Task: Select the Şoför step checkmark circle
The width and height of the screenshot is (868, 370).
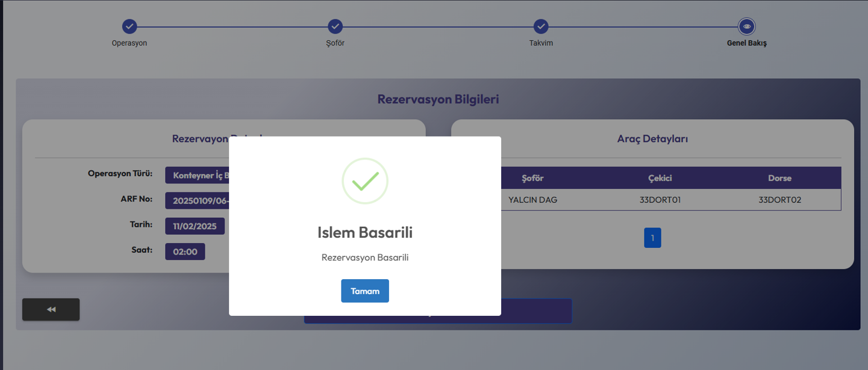Action: [x=336, y=26]
